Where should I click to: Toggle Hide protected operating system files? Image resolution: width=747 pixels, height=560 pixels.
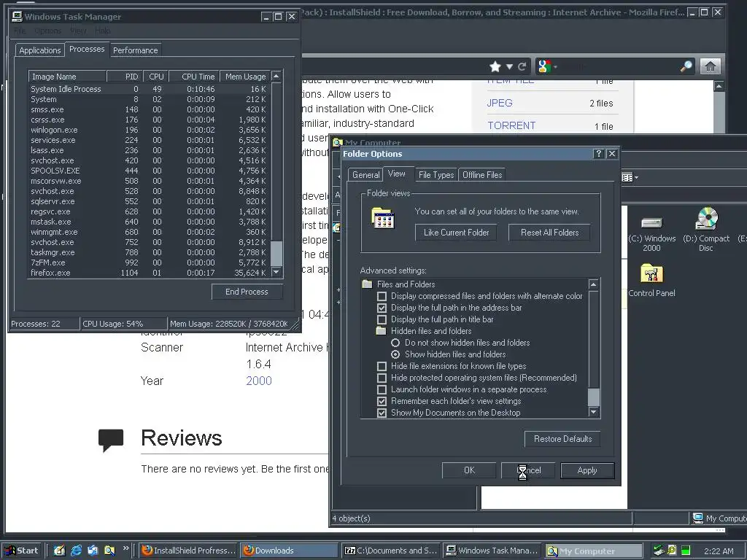tap(382, 378)
